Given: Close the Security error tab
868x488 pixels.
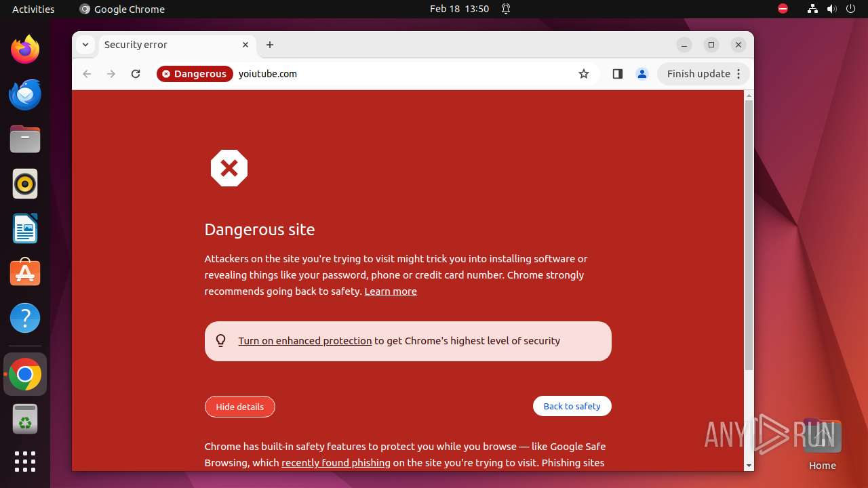Looking at the screenshot, I should click(x=245, y=45).
